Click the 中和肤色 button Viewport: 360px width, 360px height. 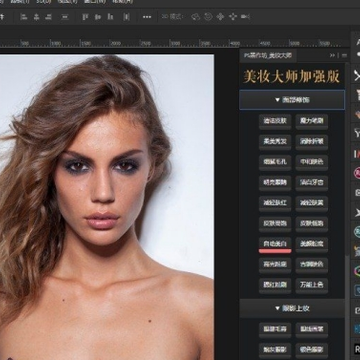click(312, 162)
